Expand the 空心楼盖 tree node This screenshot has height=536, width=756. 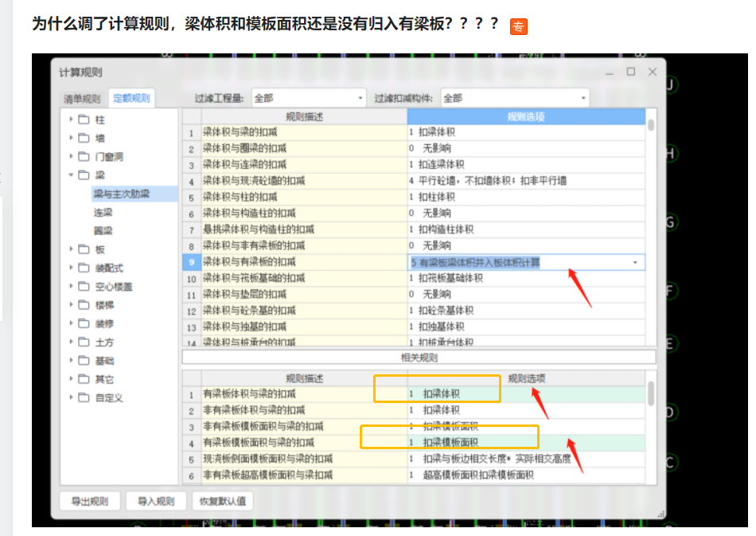[71, 286]
